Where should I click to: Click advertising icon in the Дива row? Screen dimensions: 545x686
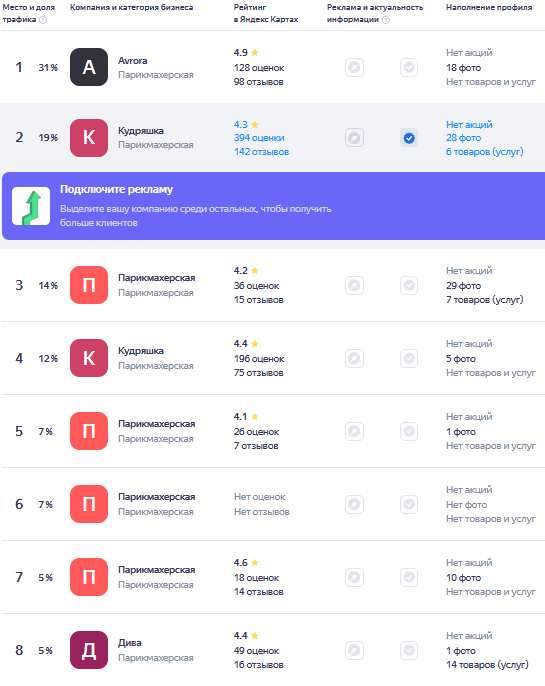click(x=354, y=650)
